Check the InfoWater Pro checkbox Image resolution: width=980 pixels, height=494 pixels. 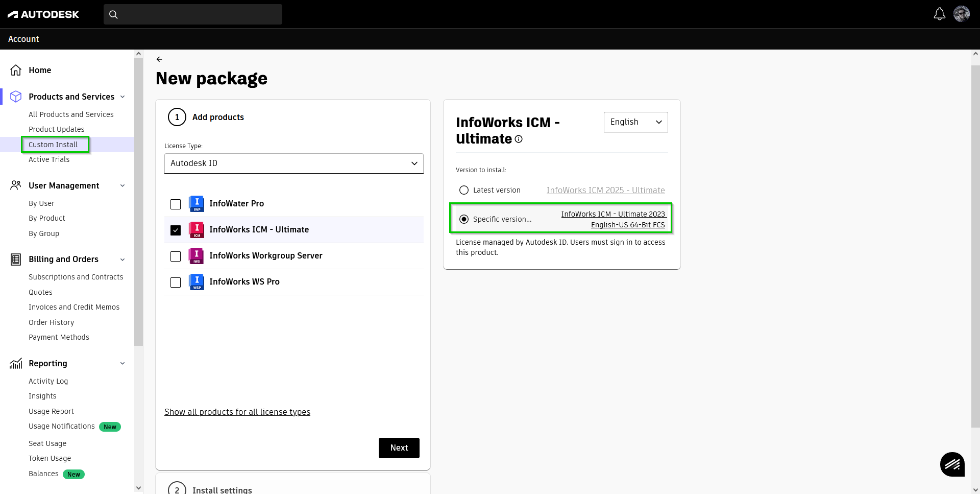pyautogui.click(x=176, y=204)
